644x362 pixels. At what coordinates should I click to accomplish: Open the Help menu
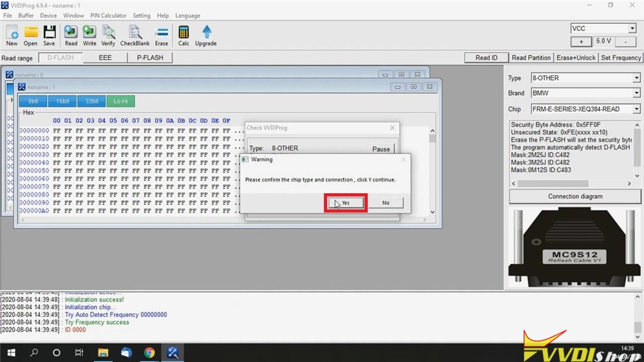(163, 15)
